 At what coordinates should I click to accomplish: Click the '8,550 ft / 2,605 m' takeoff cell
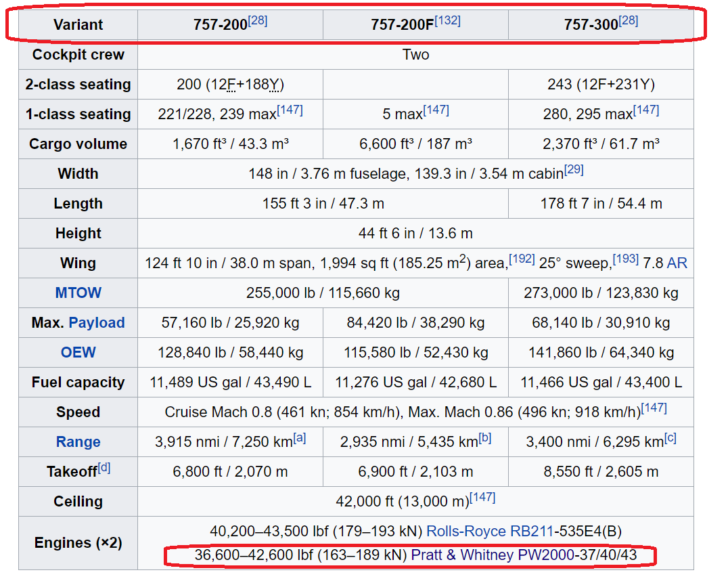(601, 471)
